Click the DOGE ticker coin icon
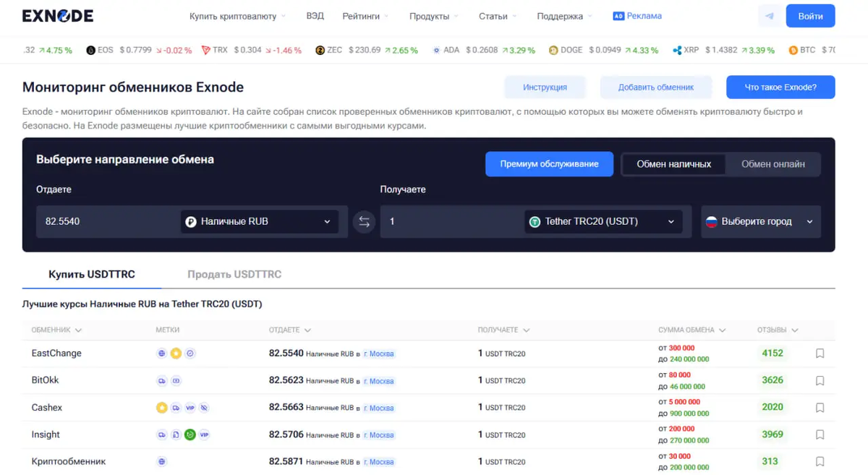This screenshot has width=868, height=475. [x=553, y=51]
